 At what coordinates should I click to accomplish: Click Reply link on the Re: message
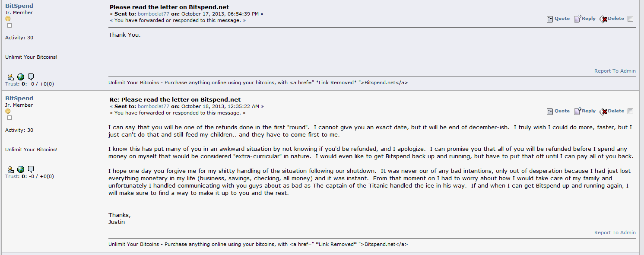(x=589, y=111)
